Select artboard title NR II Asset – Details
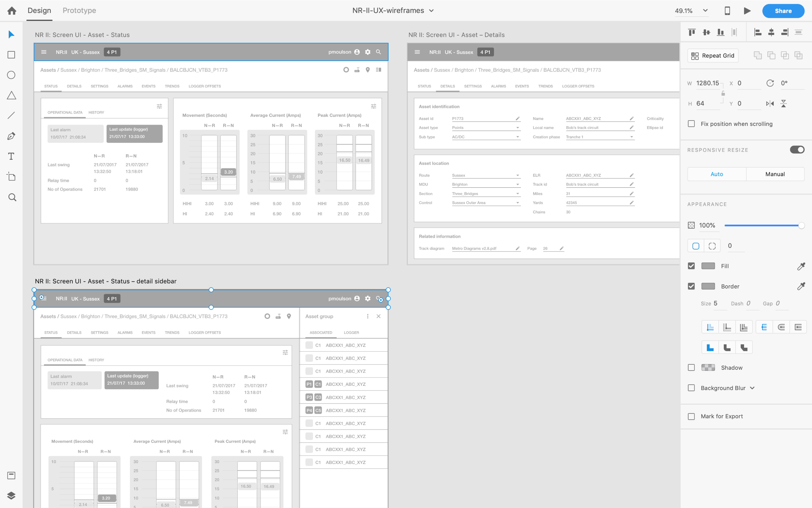The image size is (812, 508). (x=456, y=35)
